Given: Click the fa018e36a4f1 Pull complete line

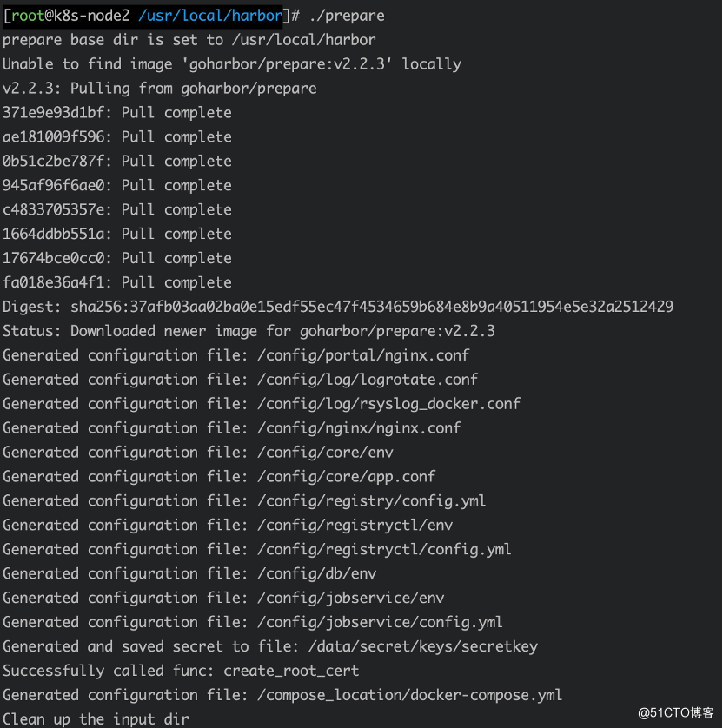Looking at the screenshot, I should (117, 282).
